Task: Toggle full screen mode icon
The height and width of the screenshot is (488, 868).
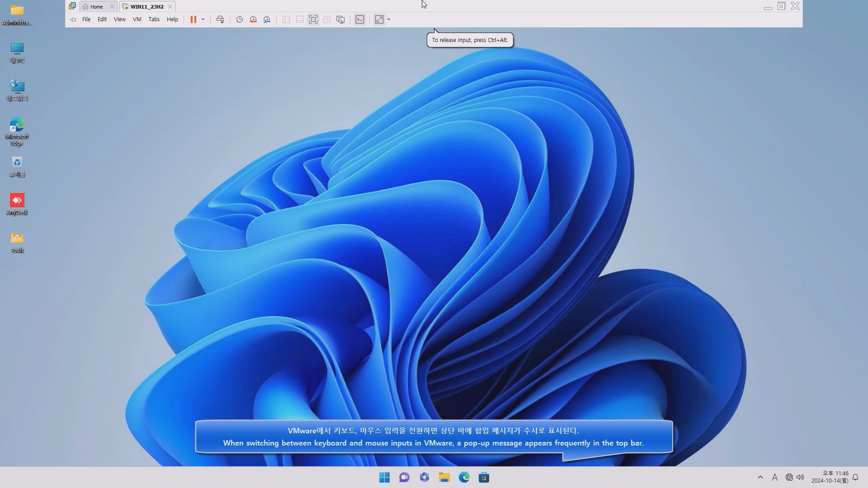Action: click(x=313, y=19)
